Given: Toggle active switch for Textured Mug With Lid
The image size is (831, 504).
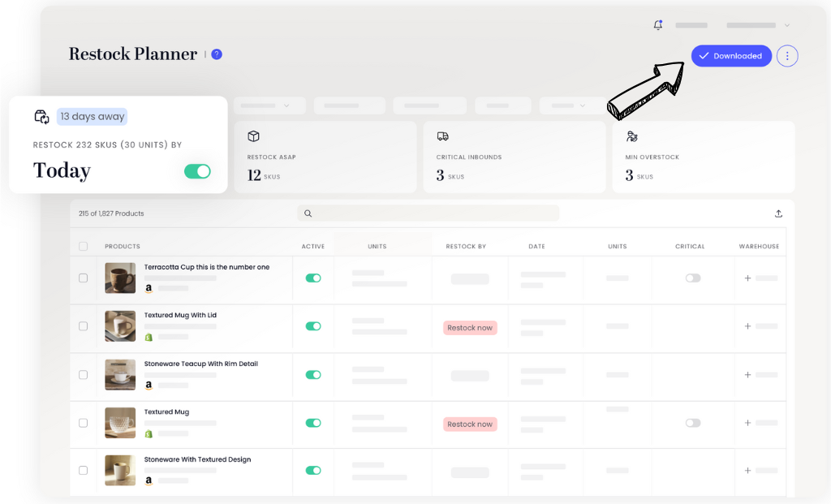Looking at the screenshot, I should [x=312, y=326].
